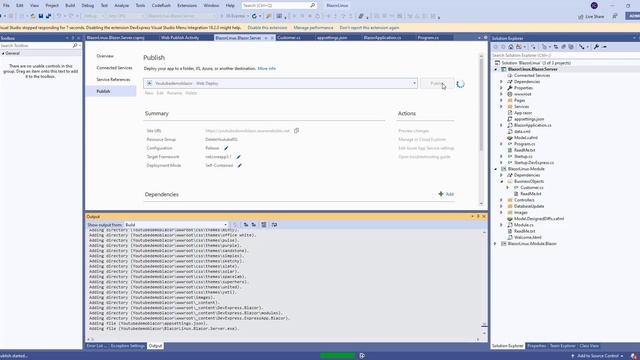Click Add to Source Control in status bar

pos(597,356)
